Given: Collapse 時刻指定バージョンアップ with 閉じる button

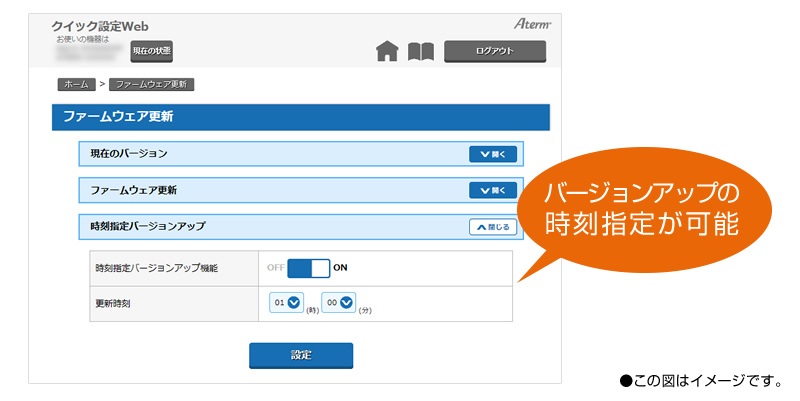Looking at the screenshot, I should click(493, 227).
